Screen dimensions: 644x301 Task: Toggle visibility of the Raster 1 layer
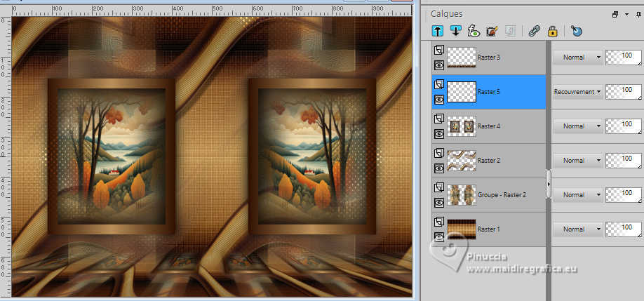[x=438, y=236]
